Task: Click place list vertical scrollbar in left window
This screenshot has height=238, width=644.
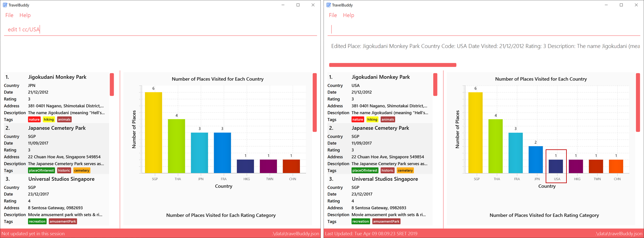Action: [112, 85]
